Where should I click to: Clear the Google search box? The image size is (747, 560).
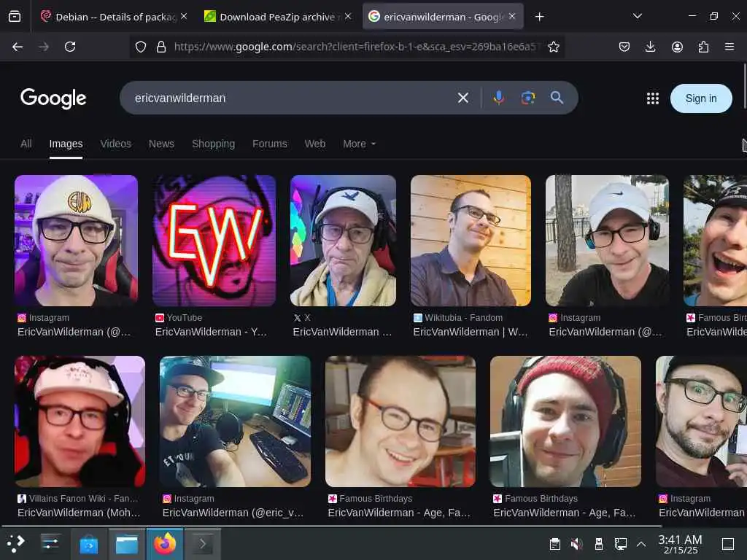coord(462,98)
